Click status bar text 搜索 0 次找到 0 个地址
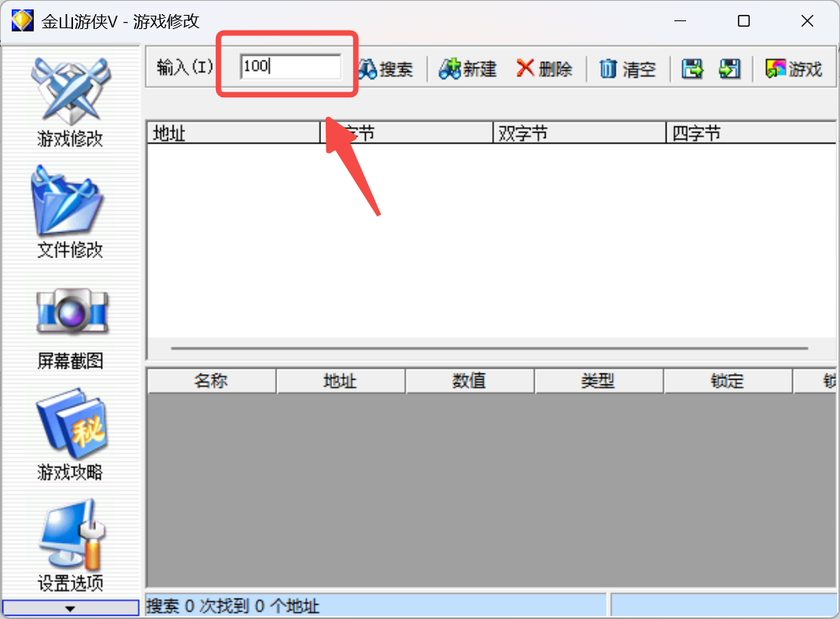 tap(232, 606)
